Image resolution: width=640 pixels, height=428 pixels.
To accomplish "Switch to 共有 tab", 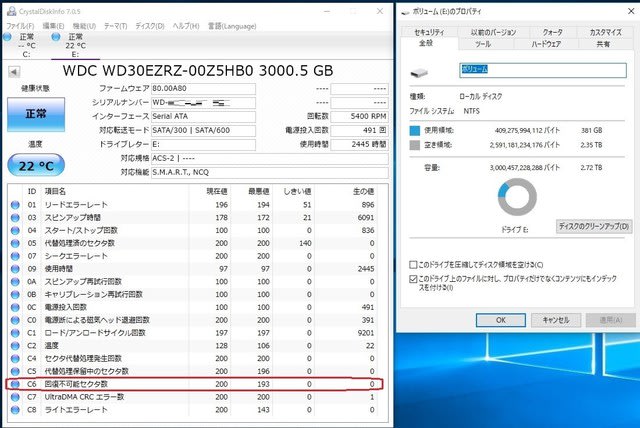I will pyautogui.click(x=603, y=44).
